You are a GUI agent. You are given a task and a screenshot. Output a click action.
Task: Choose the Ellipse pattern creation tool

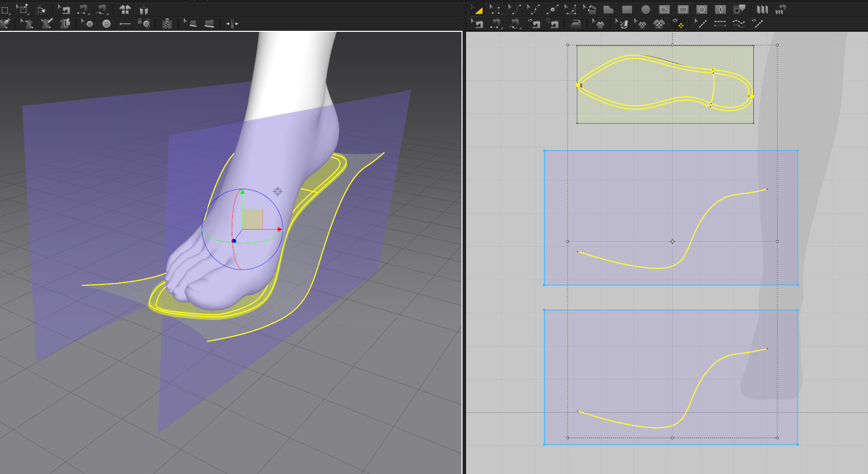pyautogui.click(x=645, y=10)
